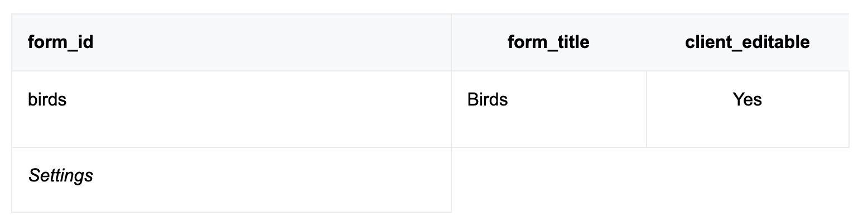Select the form_title column header

[549, 42]
